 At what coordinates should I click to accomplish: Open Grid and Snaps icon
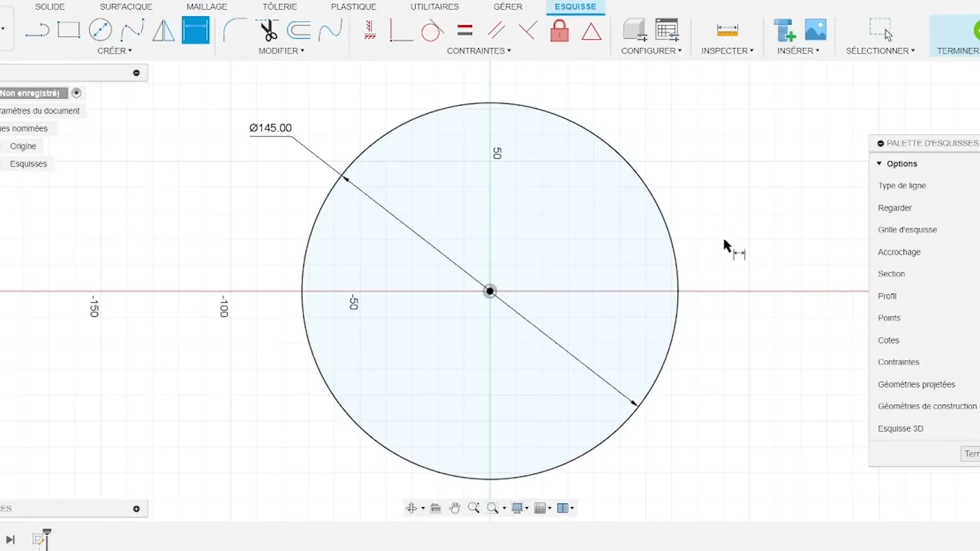[540, 508]
